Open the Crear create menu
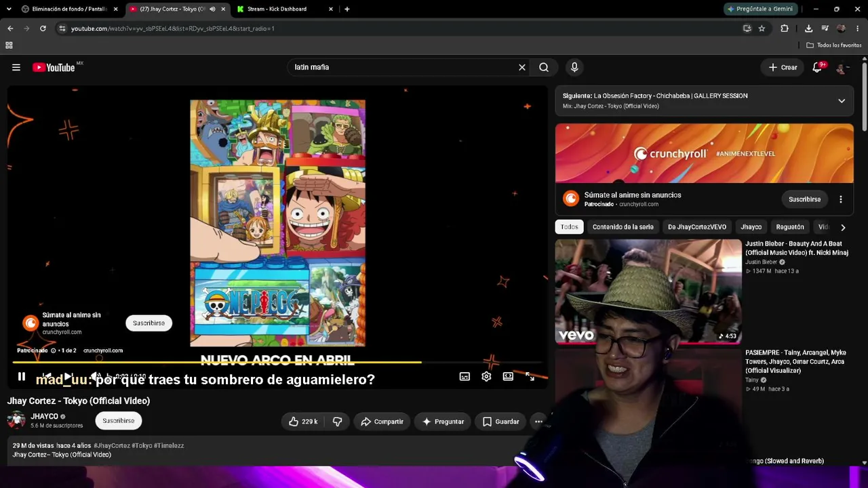The height and width of the screenshot is (488, 868). pyautogui.click(x=783, y=67)
